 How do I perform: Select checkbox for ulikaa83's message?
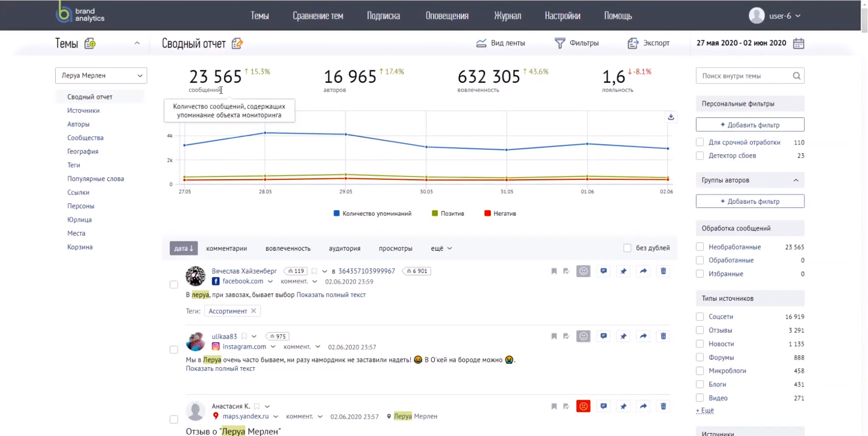174,350
